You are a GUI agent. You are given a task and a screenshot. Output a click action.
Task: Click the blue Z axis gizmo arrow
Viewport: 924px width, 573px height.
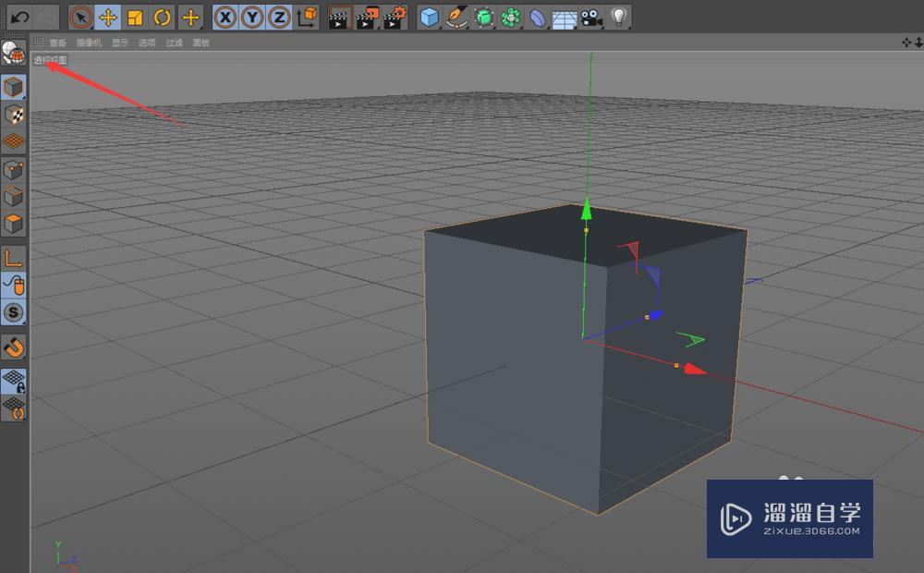(x=656, y=315)
